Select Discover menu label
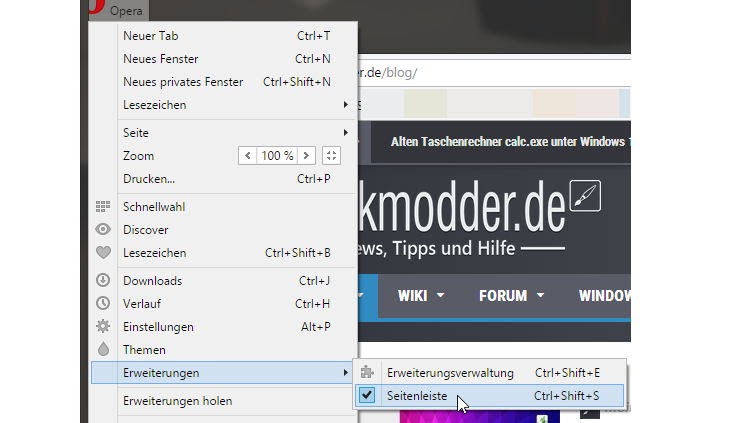753x423 pixels. pyautogui.click(x=146, y=230)
